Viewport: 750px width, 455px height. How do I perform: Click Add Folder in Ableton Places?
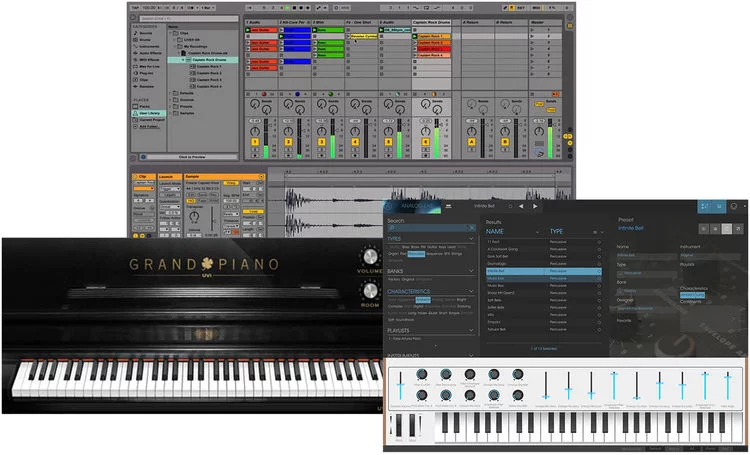pyautogui.click(x=149, y=126)
